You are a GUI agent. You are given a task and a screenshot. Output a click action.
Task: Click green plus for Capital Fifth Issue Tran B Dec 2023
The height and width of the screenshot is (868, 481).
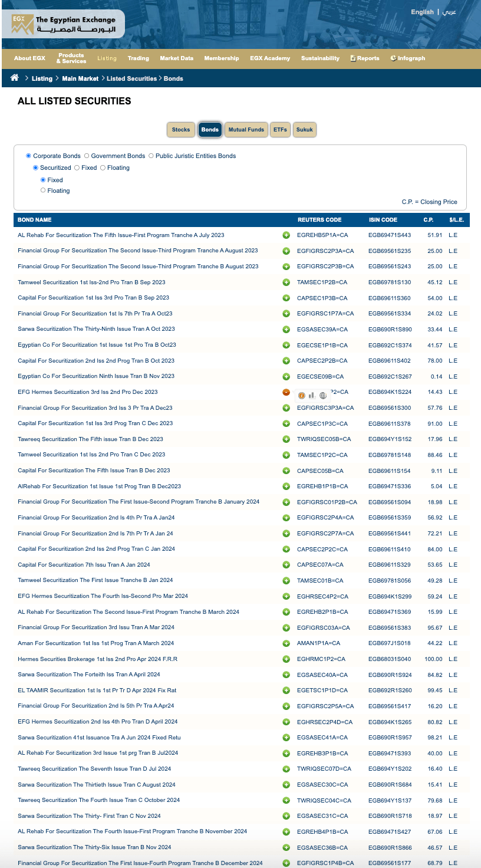tap(286, 471)
